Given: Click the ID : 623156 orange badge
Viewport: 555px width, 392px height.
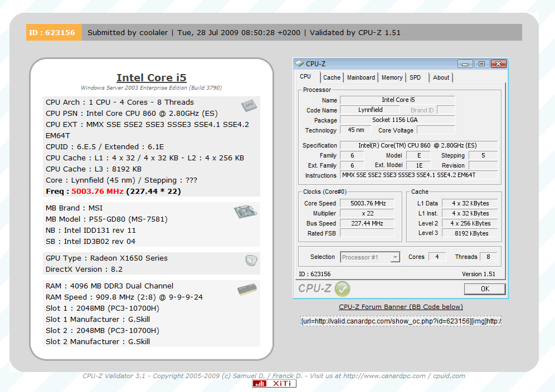Looking at the screenshot, I should [54, 32].
